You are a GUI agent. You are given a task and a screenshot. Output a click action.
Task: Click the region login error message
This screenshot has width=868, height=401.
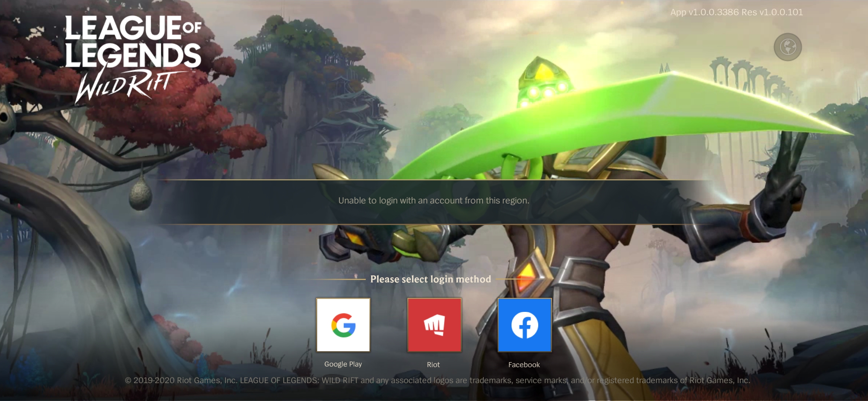tap(434, 200)
